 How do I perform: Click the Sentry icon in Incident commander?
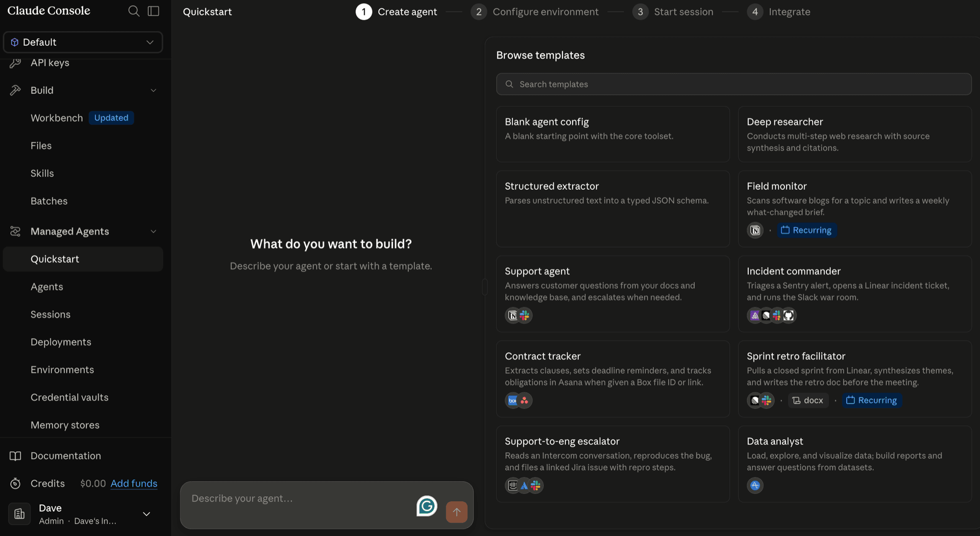[x=754, y=316]
